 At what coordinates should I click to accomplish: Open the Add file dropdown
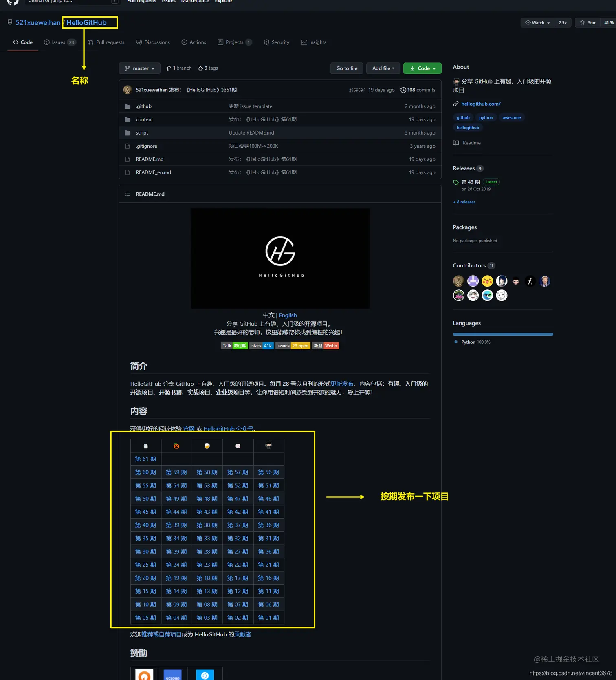[383, 68]
